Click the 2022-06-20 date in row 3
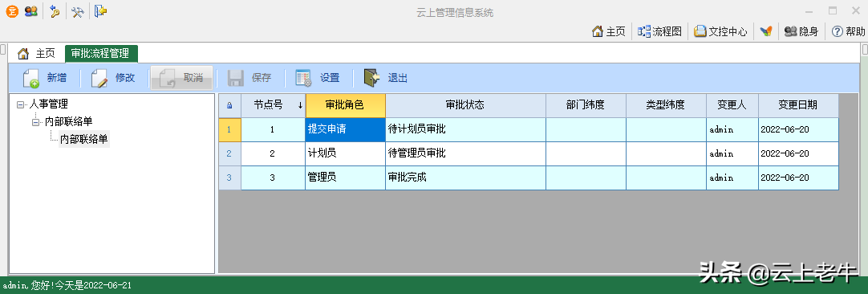This screenshot has height=294, width=868. pyautogui.click(x=798, y=178)
